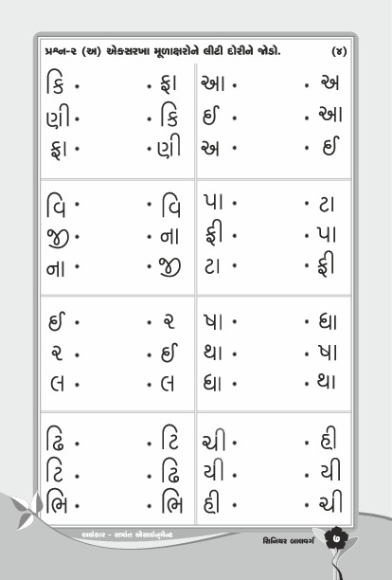The height and width of the screenshot is (580, 392).
Task: Click the letter ટા at top right of second row
Action: click(x=327, y=204)
